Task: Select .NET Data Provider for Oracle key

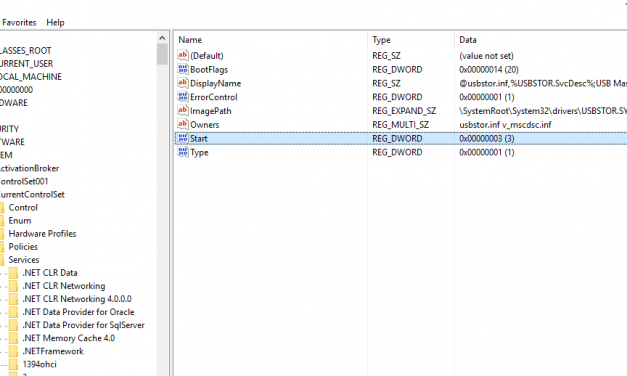Action: pos(78,312)
